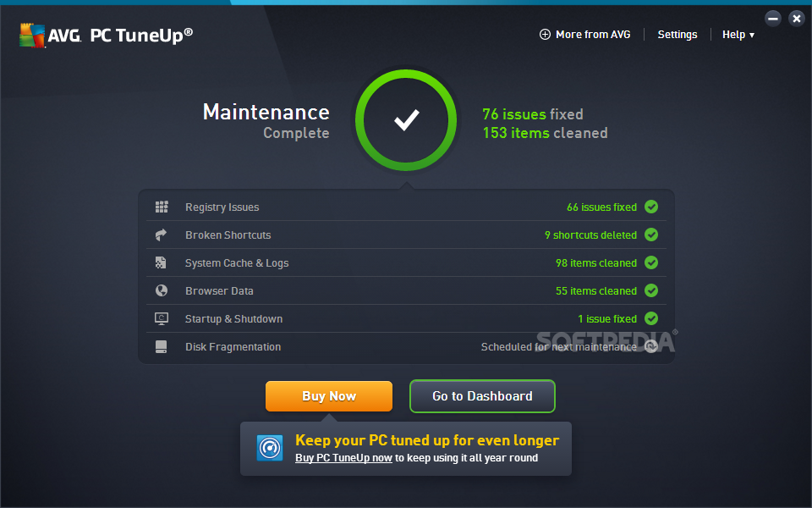Click the Registry Issues grid icon
This screenshot has width=812, height=508.
tap(162, 207)
